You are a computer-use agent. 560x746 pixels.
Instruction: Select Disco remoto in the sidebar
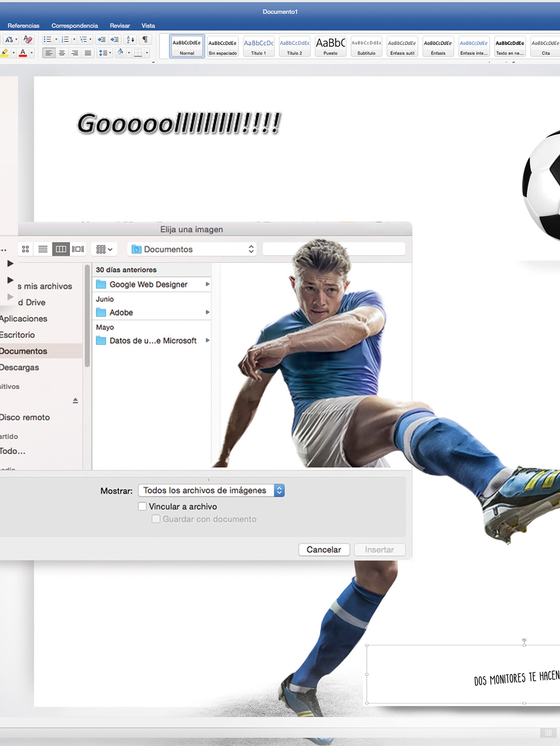[25, 417]
